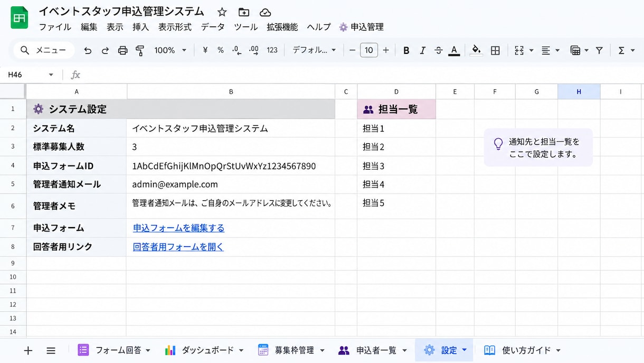Toggle italic formatting
Screen dimensions: 644x363
422,50
